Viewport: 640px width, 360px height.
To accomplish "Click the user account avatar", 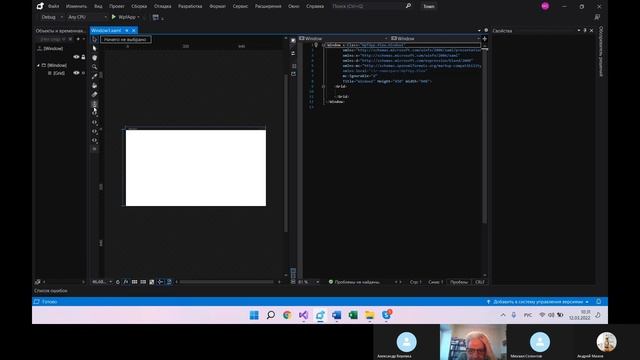I will (x=545, y=6).
